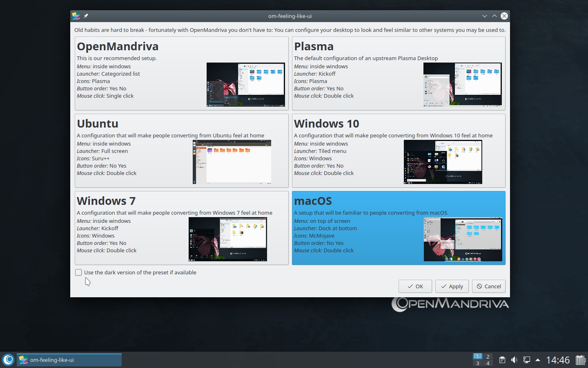Image resolution: width=588 pixels, height=368 pixels.
Task: Click Windows 7 card's 'Icons: Windows' text
Action: (96, 236)
